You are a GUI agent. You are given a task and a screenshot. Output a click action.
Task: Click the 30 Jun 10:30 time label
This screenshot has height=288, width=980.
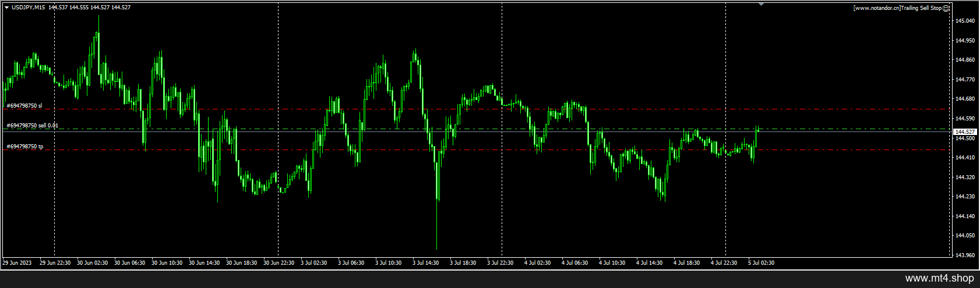[x=167, y=263]
